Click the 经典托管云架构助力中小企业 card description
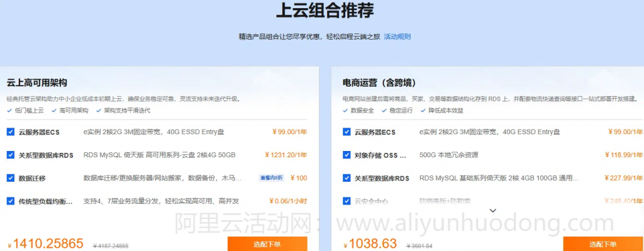 (x=124, y=99)
